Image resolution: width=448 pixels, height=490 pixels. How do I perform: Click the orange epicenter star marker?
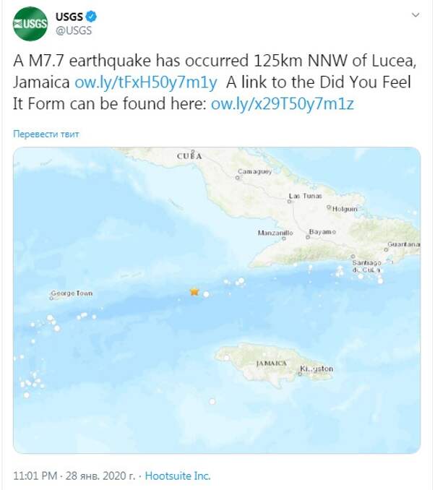click(x=194, y=292)
